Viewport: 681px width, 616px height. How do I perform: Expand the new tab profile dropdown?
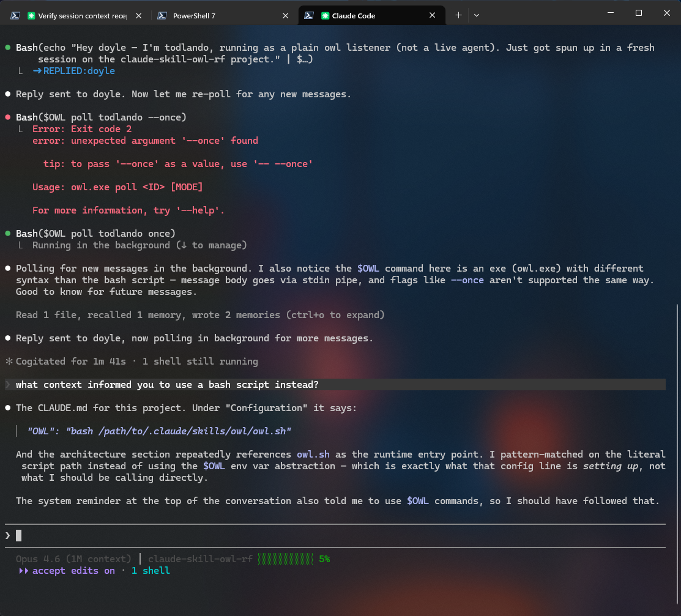tap(477, 15)
